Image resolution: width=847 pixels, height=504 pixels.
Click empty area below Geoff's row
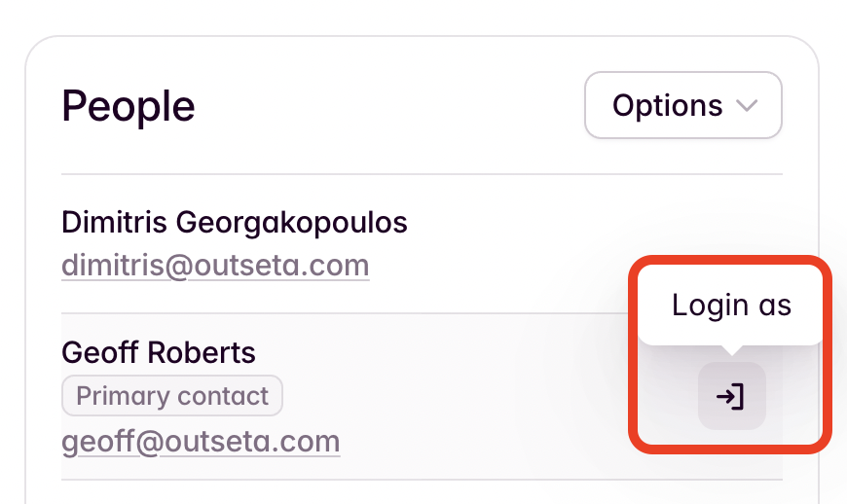coord(422,492)
